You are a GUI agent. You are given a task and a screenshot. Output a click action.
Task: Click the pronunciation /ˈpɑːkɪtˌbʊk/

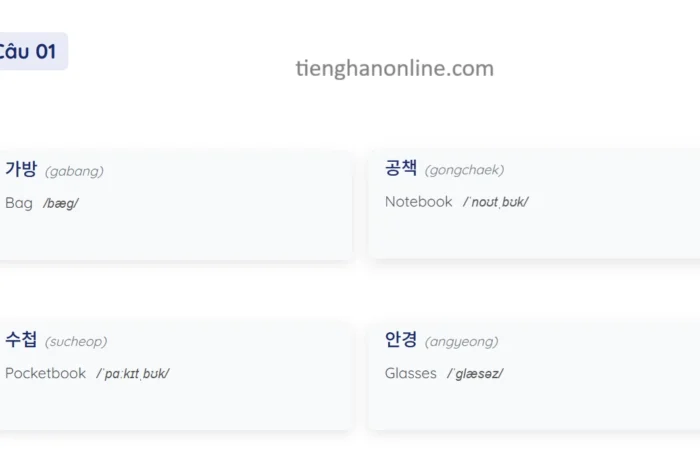tap(133, 374)
